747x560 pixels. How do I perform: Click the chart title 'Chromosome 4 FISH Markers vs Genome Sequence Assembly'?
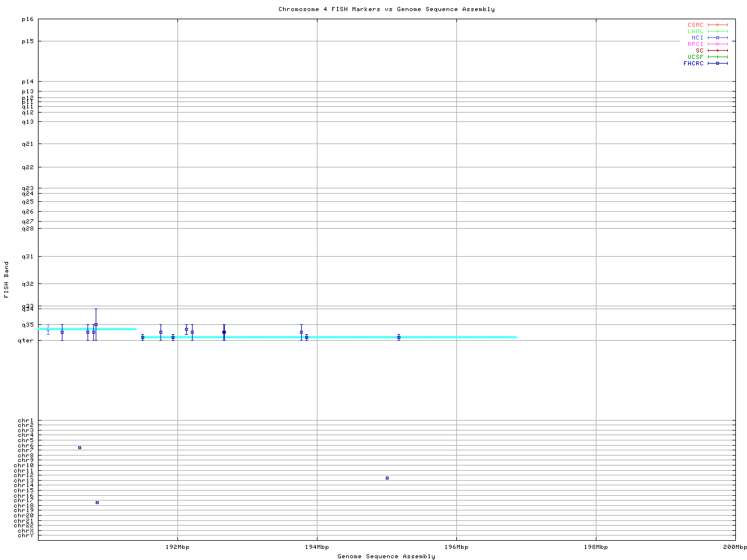point(386,9)
